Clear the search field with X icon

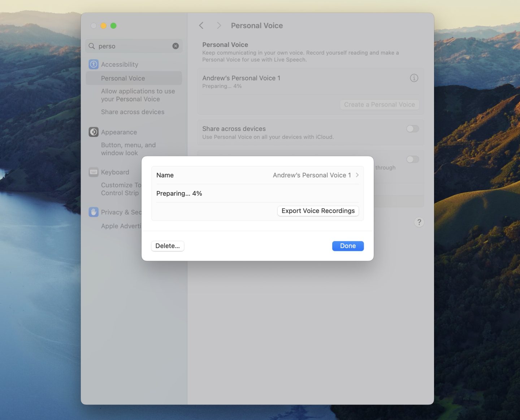pos(175,46)
